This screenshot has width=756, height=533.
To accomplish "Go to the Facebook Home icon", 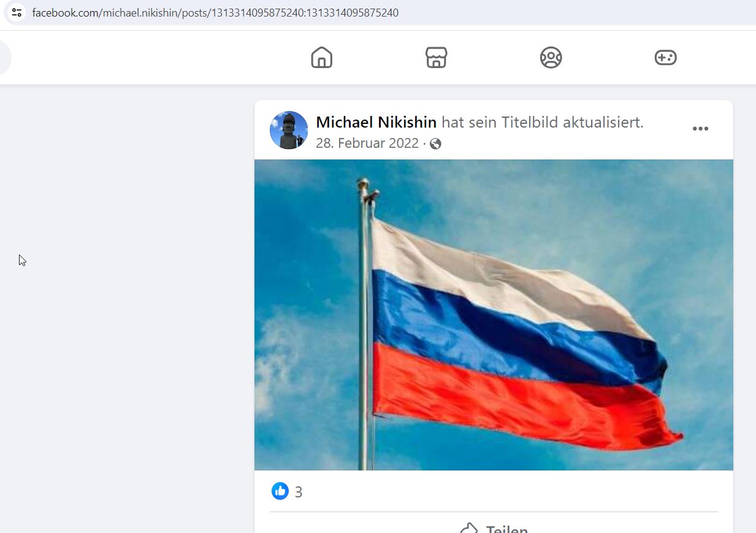I will (321, 58).
